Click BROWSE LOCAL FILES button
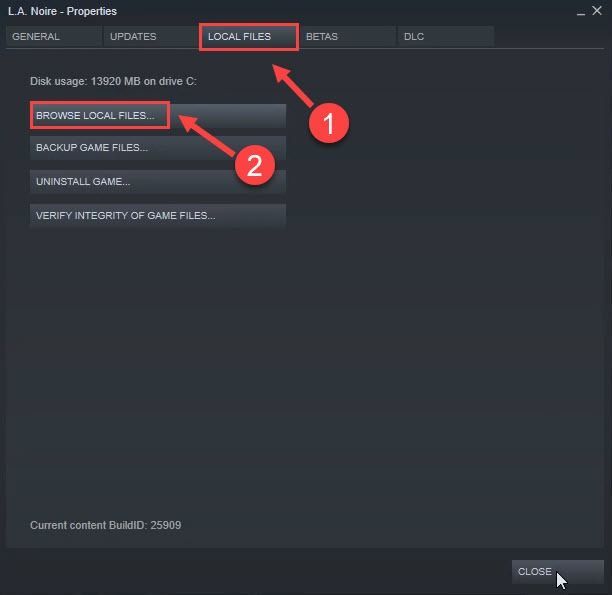Image resolution: width=612 pixels, height=595 pixels. 158,116
